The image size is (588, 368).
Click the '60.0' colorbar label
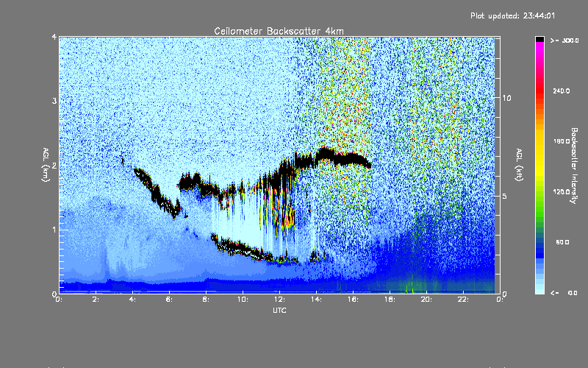pos(562,242)
